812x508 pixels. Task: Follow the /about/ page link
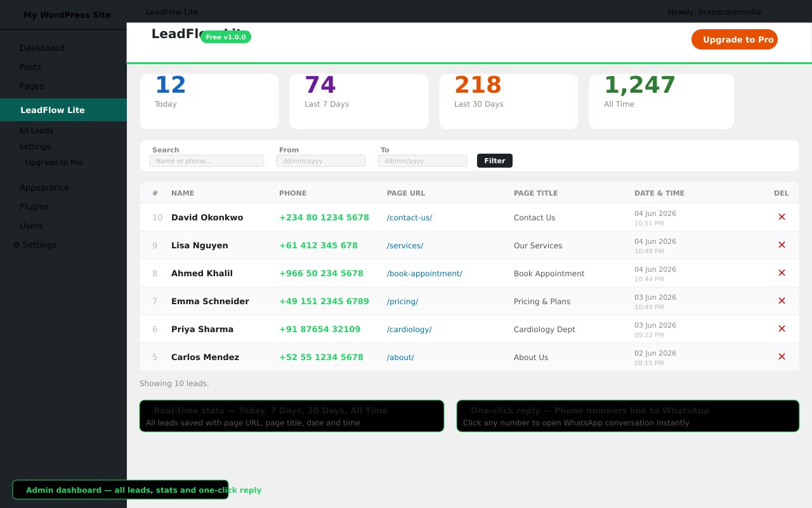pos(400,358)
